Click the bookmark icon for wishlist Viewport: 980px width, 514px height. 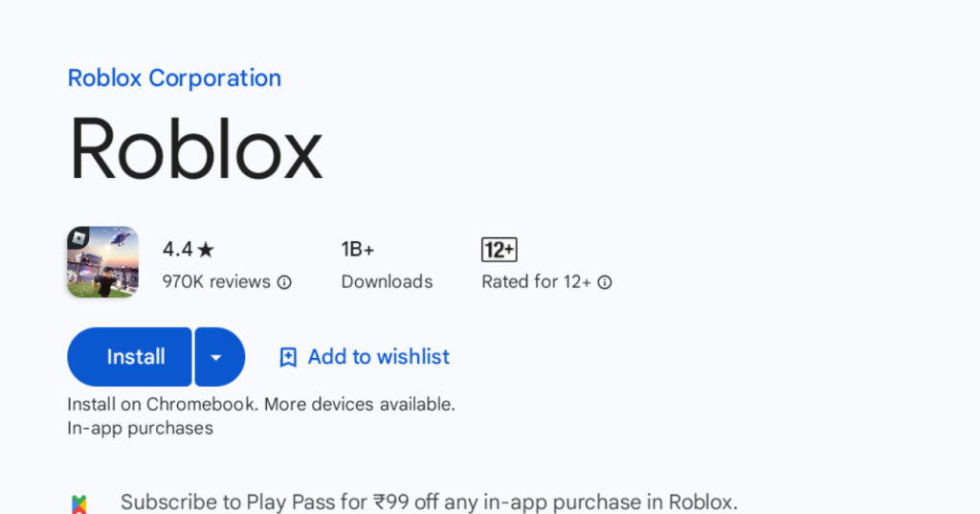pos(287,357)
